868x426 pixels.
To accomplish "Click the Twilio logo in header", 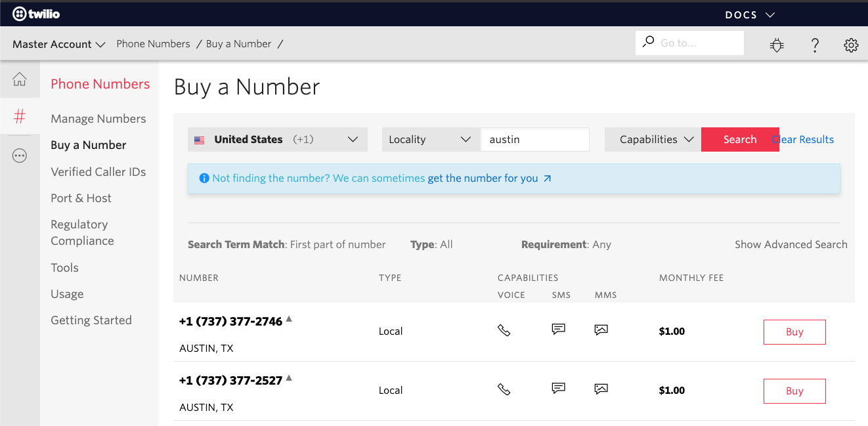I will click(36, 14).
